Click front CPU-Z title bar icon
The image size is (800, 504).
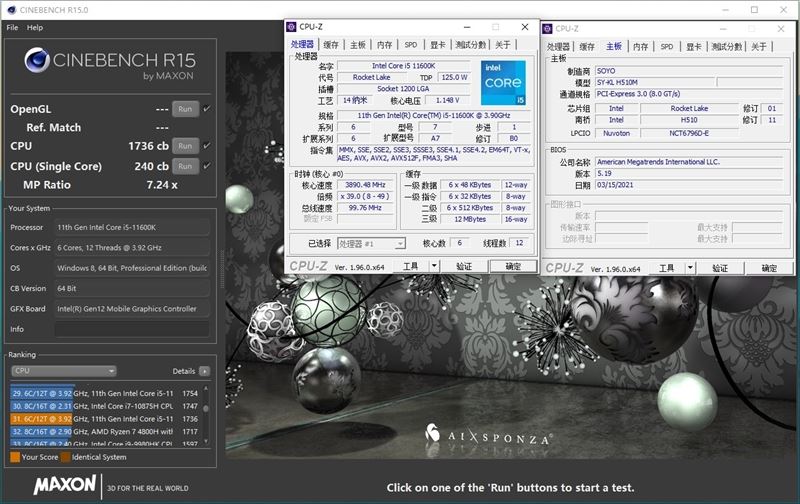tap(291, 27)
